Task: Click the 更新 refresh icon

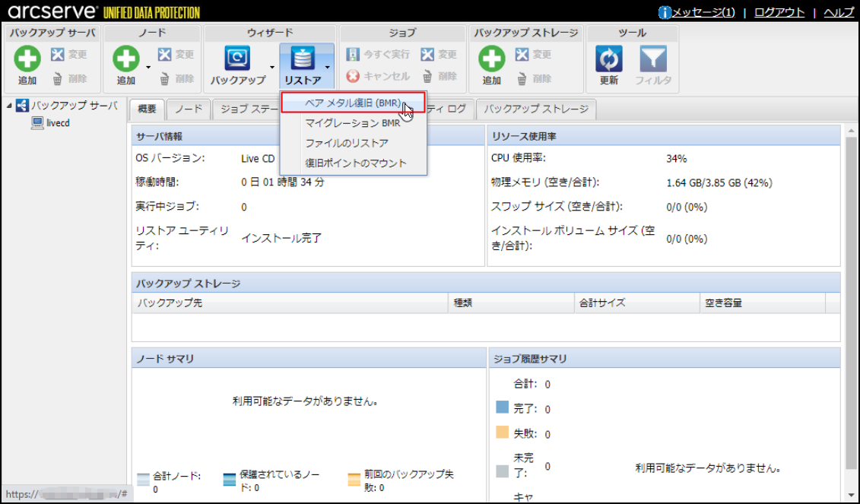Action: 609,59
